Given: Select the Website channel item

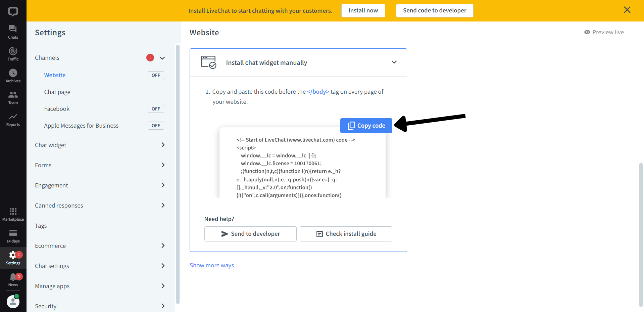Looking at the screenshot, I should tap(55, 75).
